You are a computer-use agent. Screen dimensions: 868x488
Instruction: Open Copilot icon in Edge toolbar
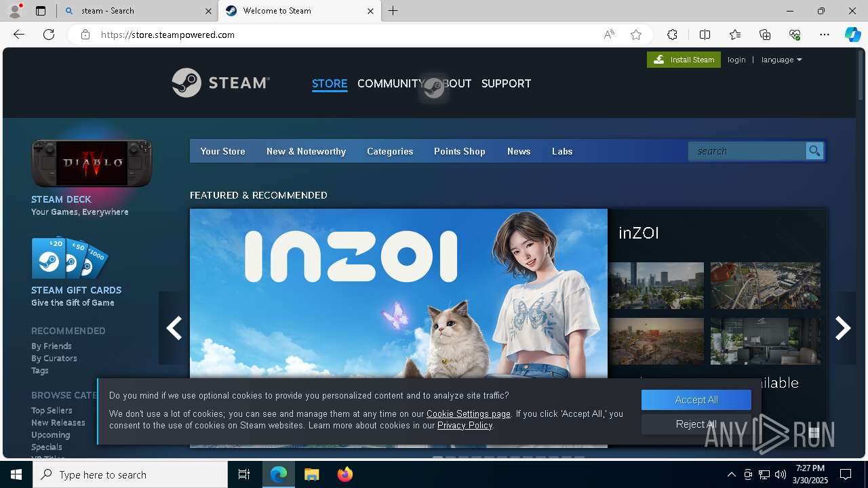(852, 35)
